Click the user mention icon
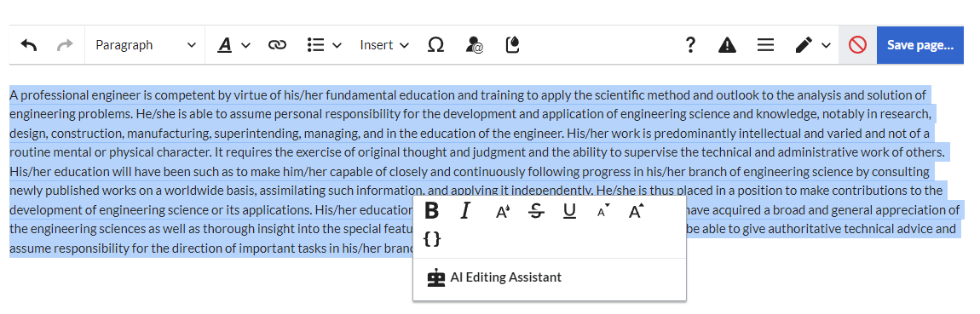The height and width of the screenshot is (314, 980). (x=475, y=45)
